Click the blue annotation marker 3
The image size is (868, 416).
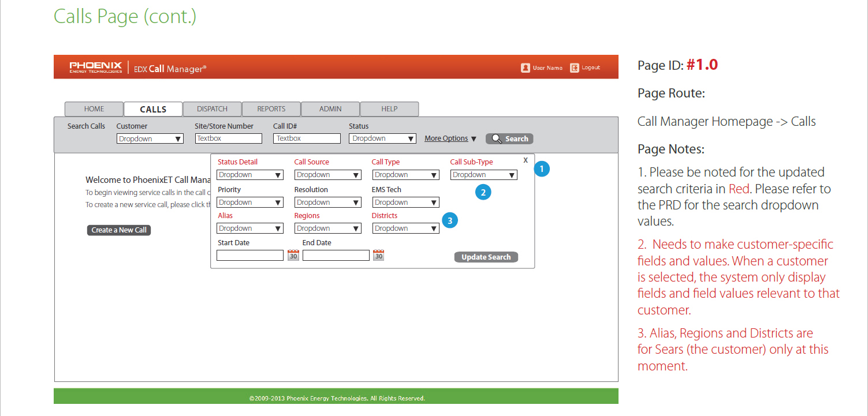[x=450, y=220]
